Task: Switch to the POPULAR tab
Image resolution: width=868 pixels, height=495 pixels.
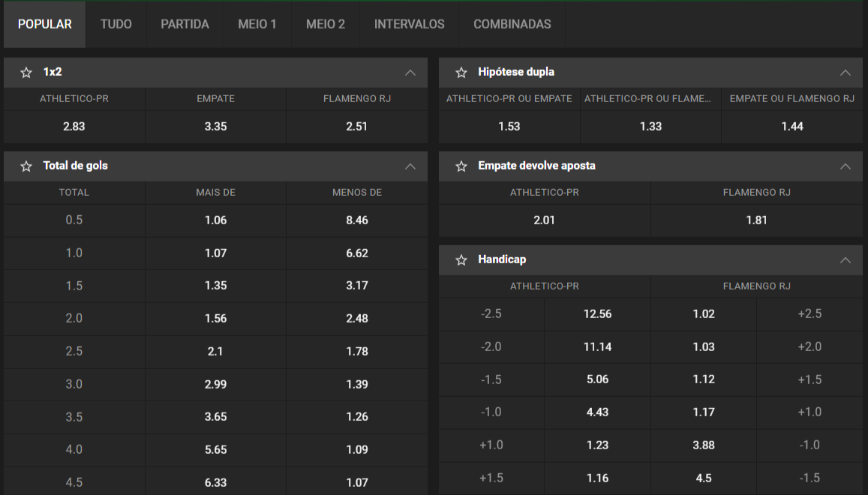Action: pos(45,24)
